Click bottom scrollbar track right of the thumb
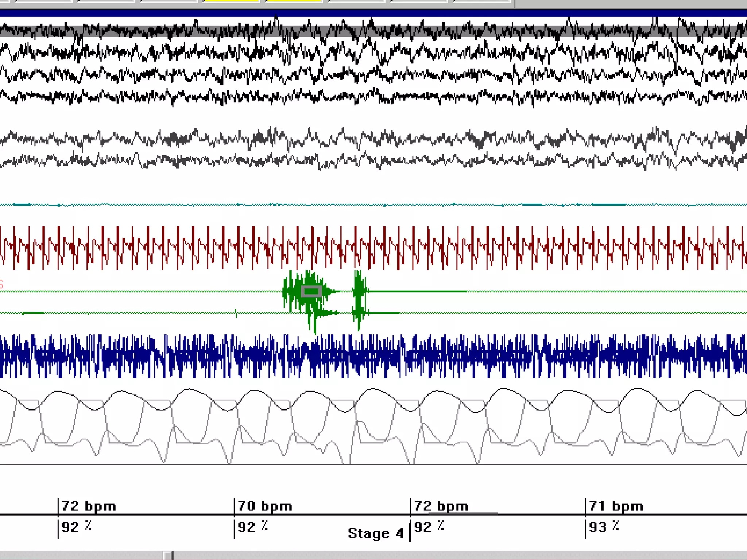This screenshot has height=560, width=747. (x=438, y=555)
